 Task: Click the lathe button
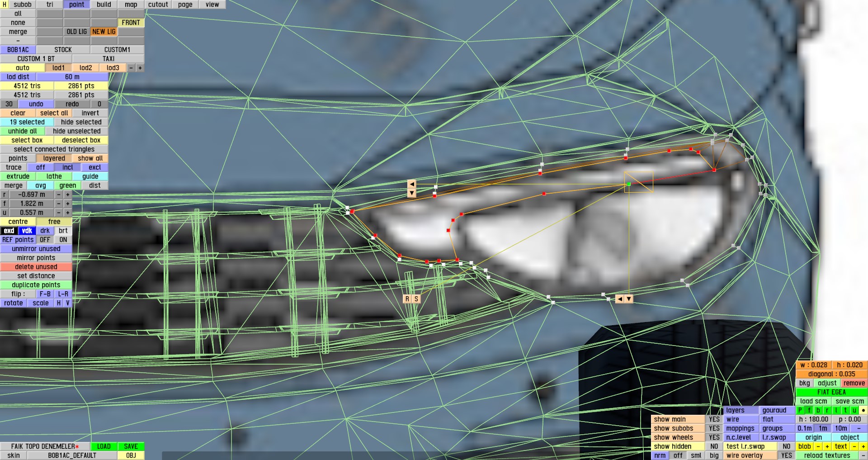coord(54,176)
